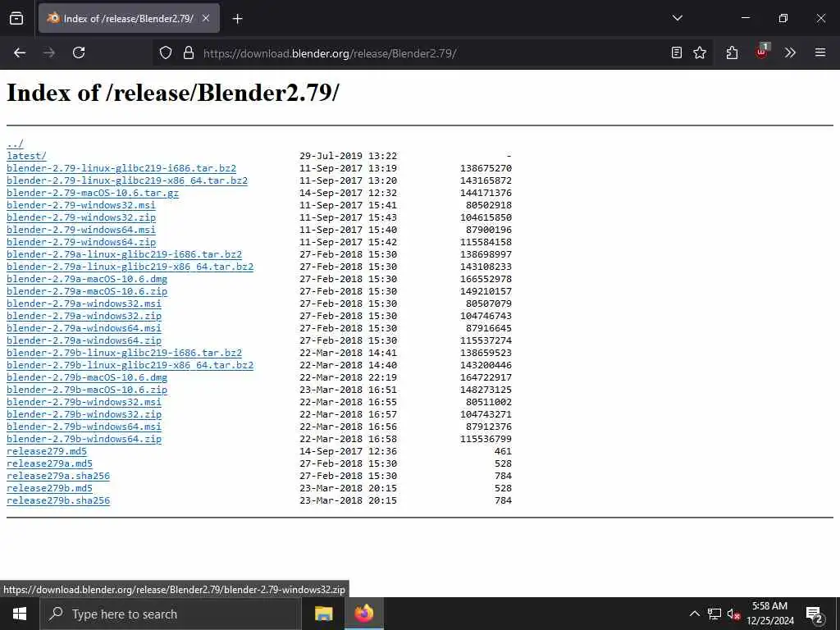
Task: Open the taskbar clock and date
Action: 769,614
